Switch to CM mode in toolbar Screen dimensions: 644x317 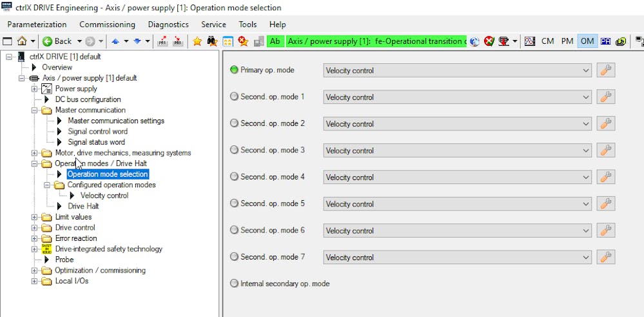(x=547, y=41)
